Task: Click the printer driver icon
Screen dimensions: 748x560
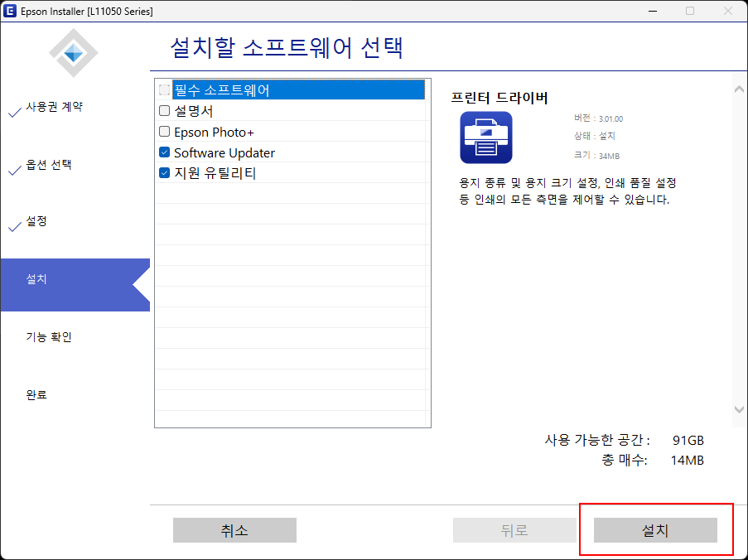Action: [486, 138]
